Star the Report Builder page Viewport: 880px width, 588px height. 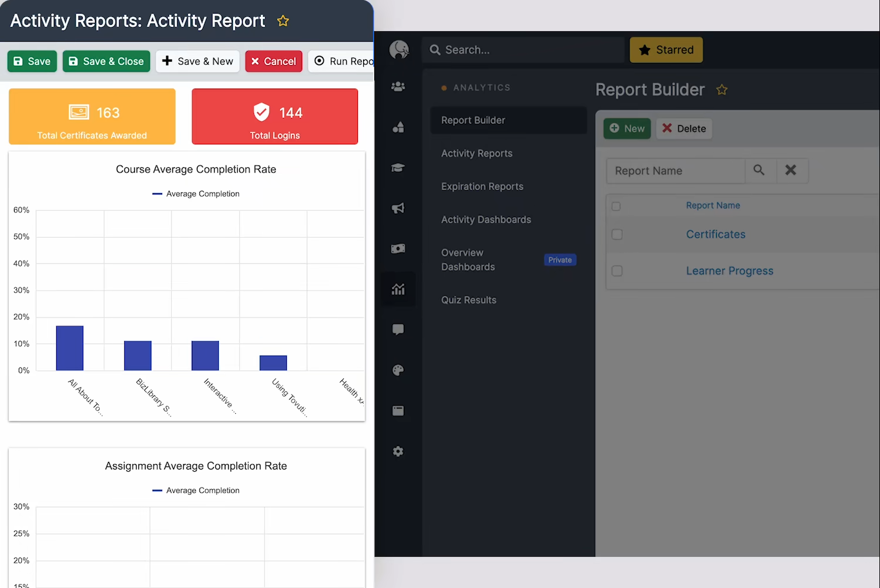click(x=722, y=90)
